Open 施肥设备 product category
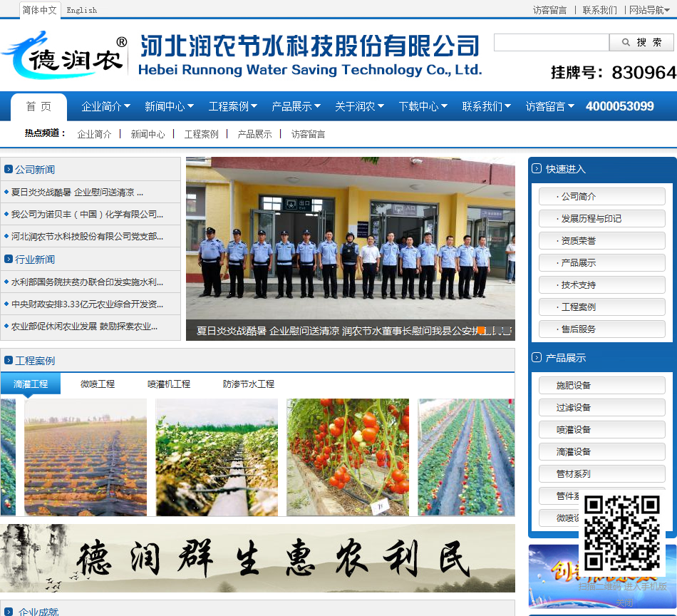This screenshot has height=616, width=677. (x=602, y=385)
